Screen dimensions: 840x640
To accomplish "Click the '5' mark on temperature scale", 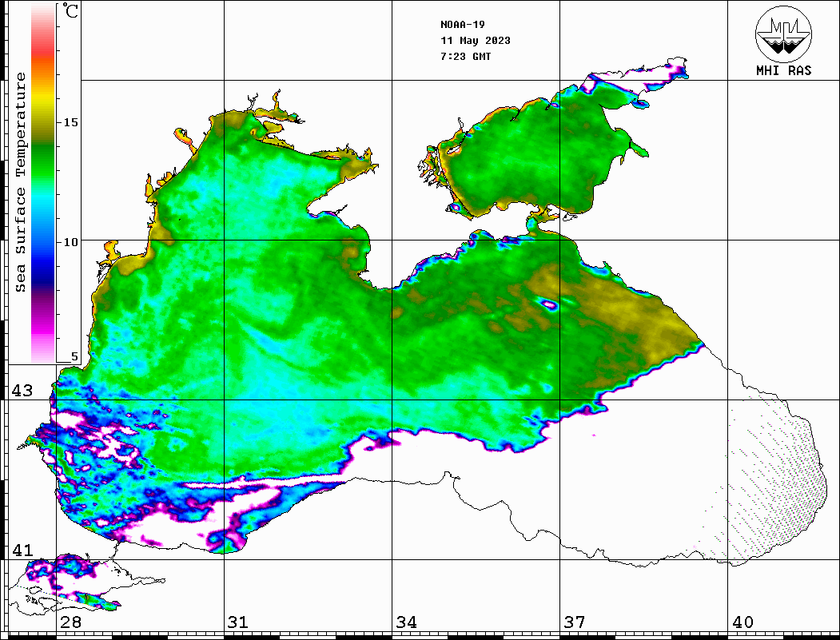I will coord(74,356).
